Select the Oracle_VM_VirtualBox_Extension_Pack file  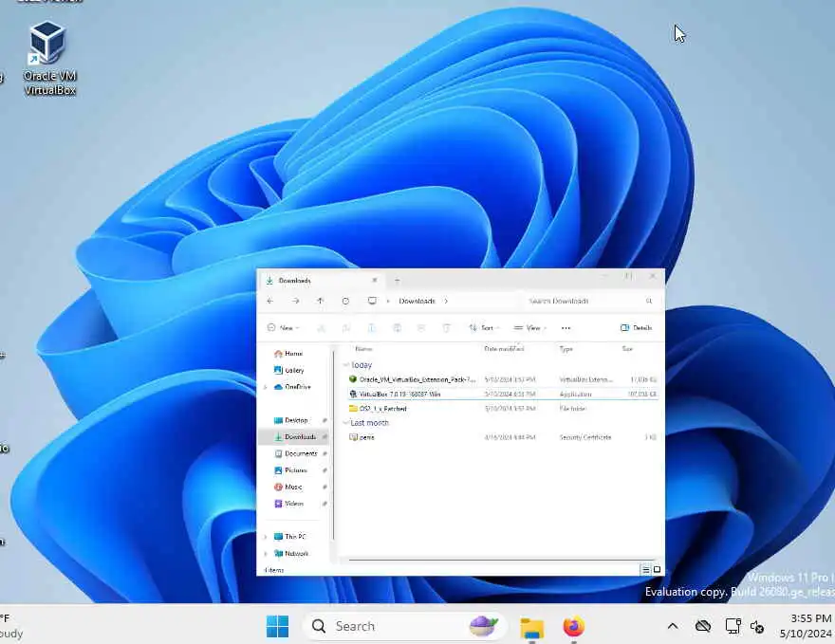503,379
